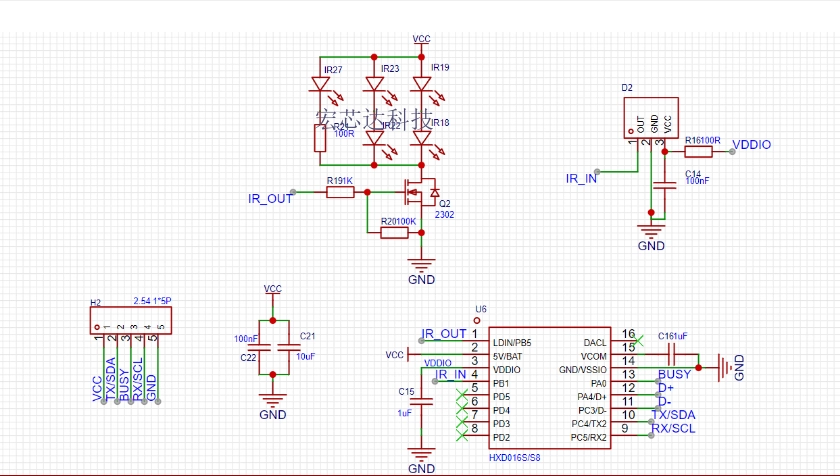Click the R20 100K resistor symbol
The width and height of the screenshot is (840, 476).
394,233
